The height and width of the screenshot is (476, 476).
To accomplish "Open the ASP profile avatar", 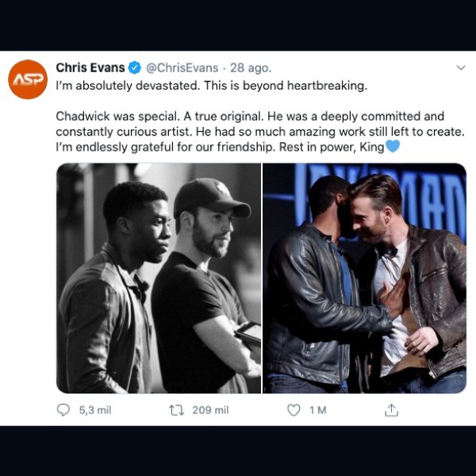I will (28, 79).
